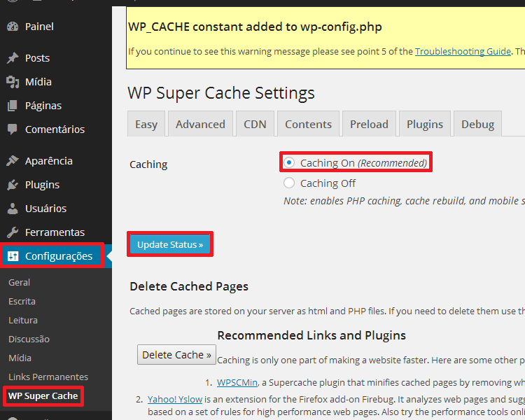The width and height of the screenshot is (525, 420).
Task: Click the Caching Off label text
Action: click(328, 183)
